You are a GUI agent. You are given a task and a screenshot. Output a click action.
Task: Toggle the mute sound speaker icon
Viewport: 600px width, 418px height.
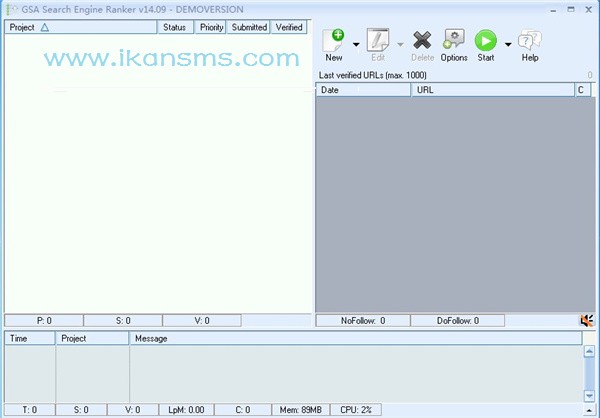tap(587, 320)
